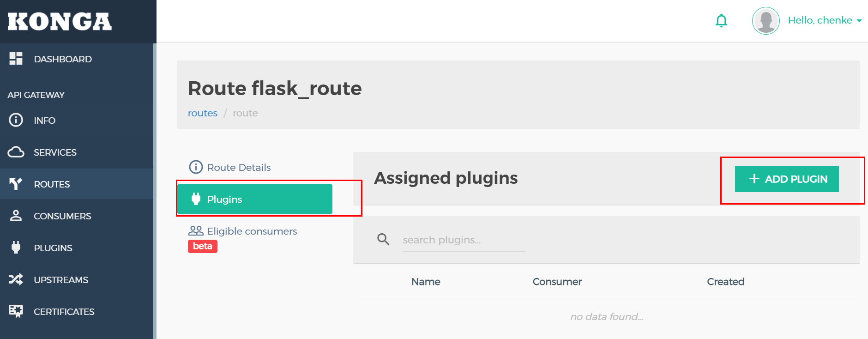Sort by the Created column header
868x339 pixels.
(x=725, y=282)
